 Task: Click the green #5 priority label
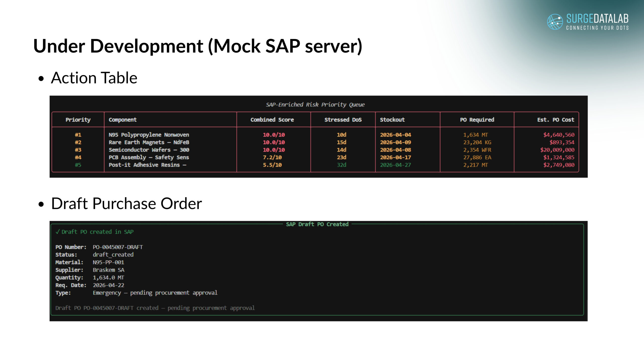(78, 165)
